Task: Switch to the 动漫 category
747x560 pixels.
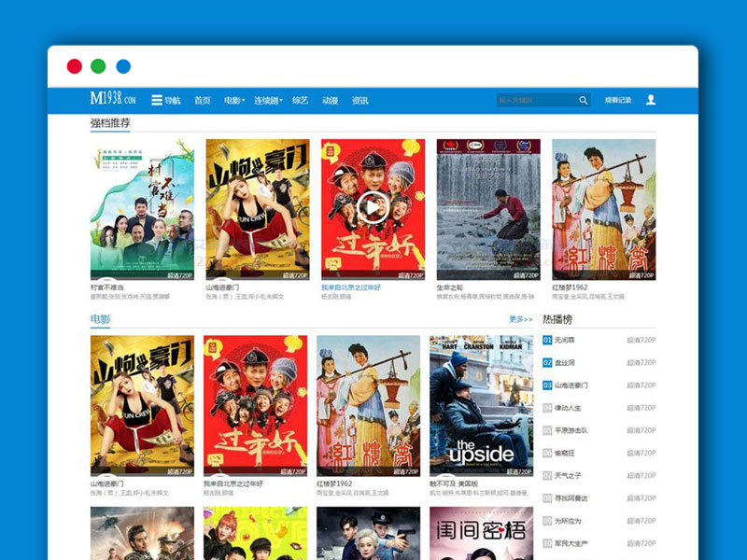Action: pos(331,100)
